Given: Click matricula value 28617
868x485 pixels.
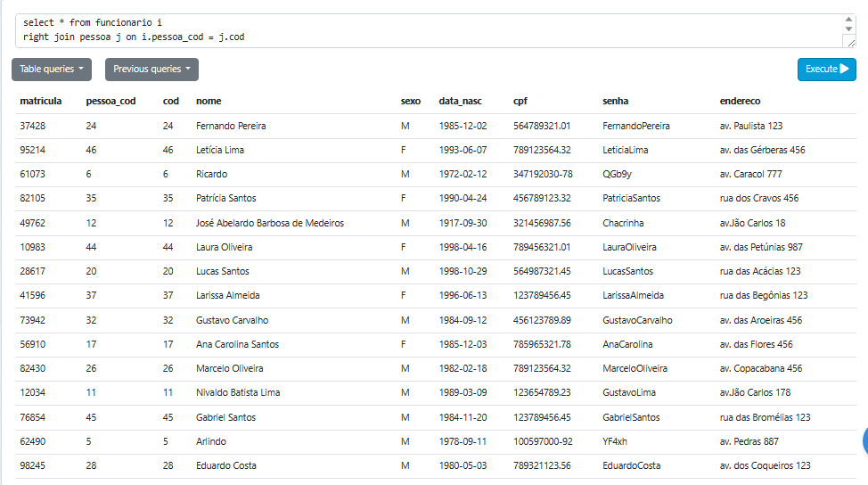Looking at the screenshot, I should pyautogui.click(x=33, y=271).
